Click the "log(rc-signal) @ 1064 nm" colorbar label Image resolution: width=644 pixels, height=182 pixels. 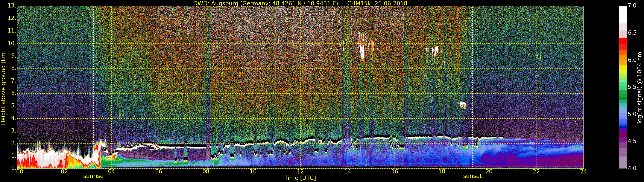(639, 88)
